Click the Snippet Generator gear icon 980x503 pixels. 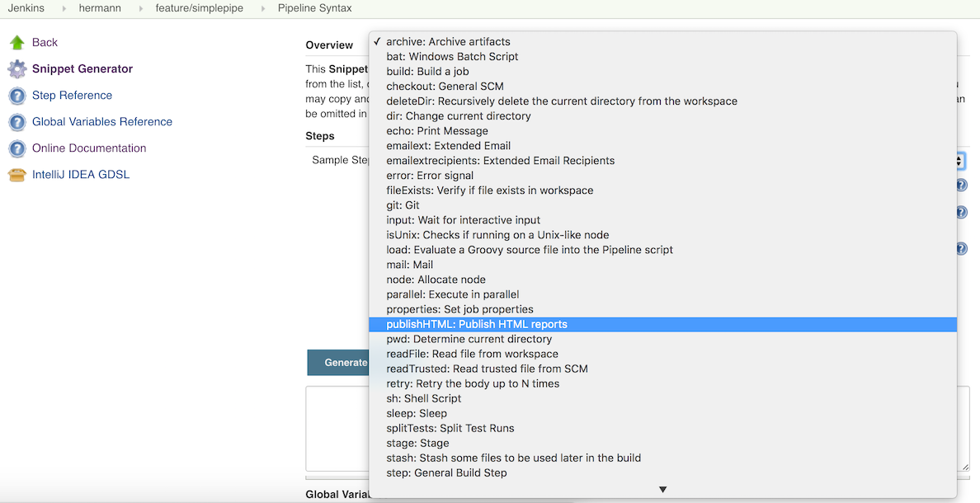click(16, 68)
